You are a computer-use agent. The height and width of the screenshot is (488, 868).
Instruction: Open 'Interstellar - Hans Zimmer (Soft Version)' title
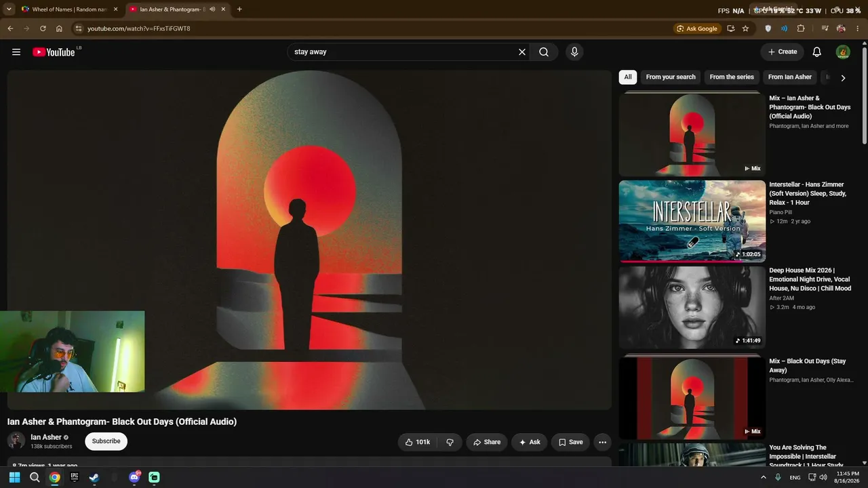coord(808,193)
